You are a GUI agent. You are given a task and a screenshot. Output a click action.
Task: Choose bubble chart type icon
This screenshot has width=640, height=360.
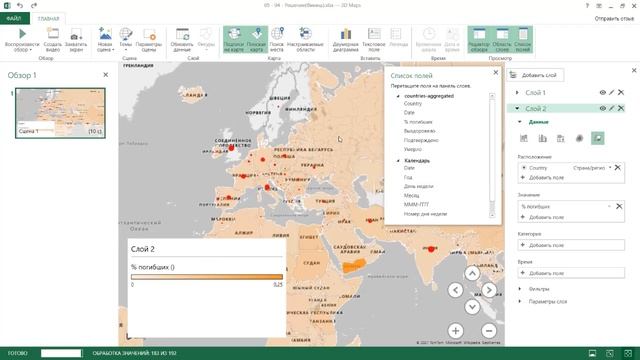tap(561, 138)
